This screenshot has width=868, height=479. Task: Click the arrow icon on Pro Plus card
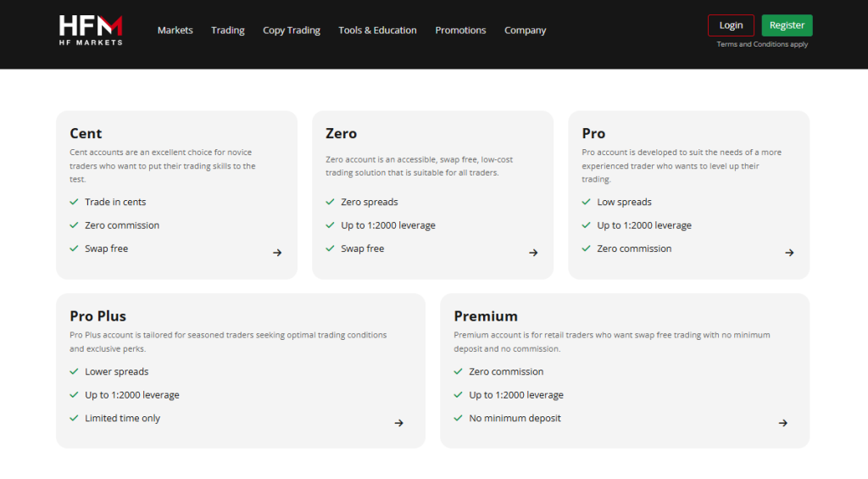399,423
